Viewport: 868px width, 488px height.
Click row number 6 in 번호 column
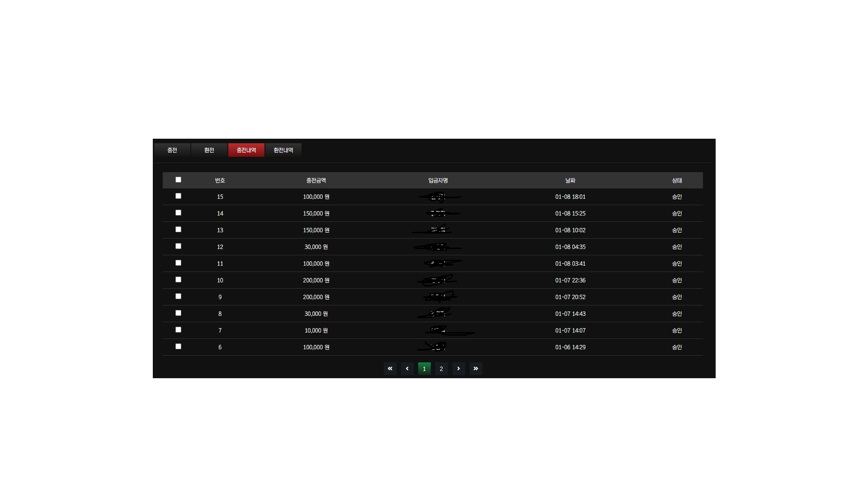tap(220, 347)
